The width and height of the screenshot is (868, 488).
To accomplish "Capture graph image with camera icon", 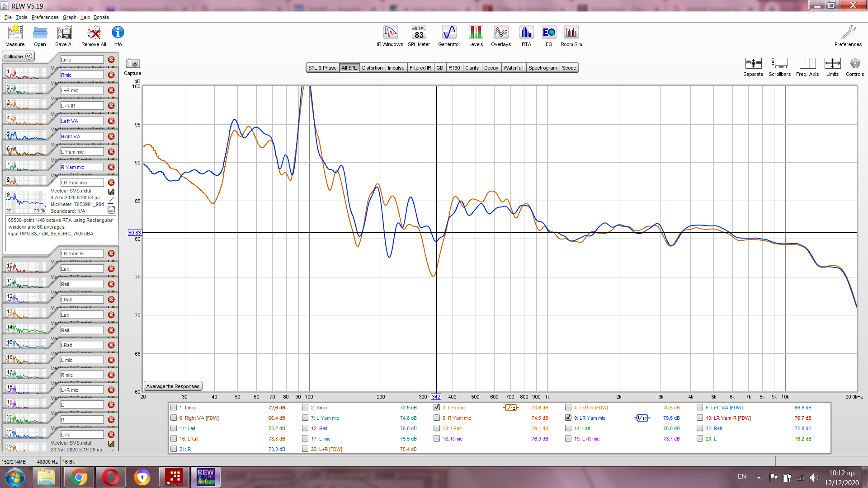I will click(132, 66).
